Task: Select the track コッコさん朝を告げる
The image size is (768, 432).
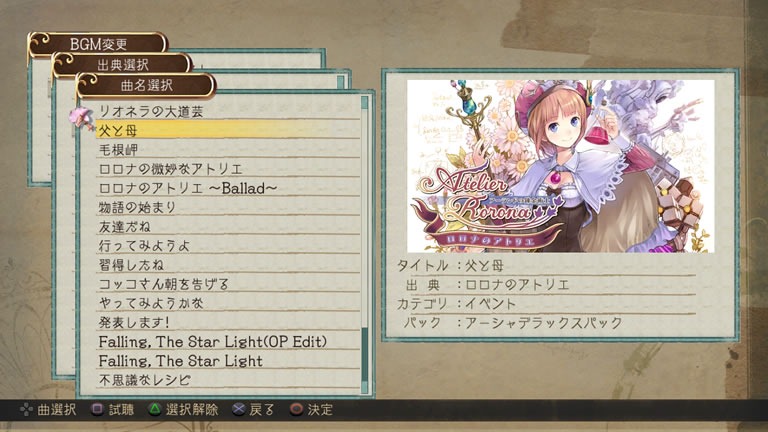Action: [x=228, y=284]
